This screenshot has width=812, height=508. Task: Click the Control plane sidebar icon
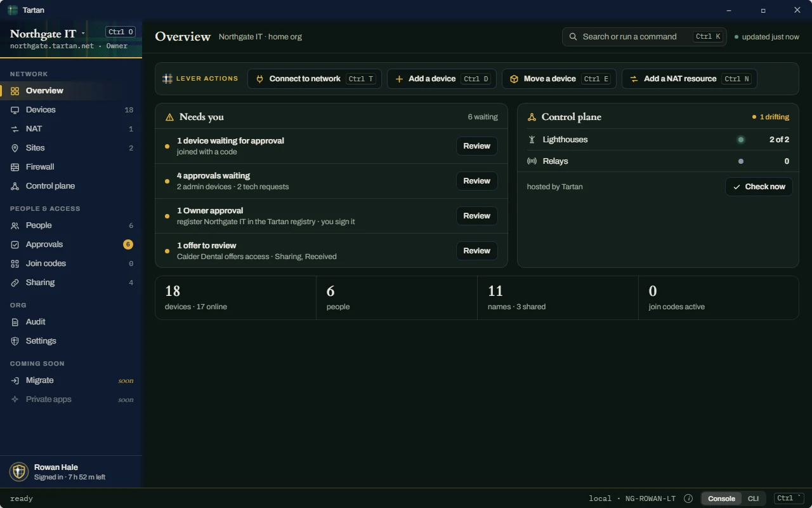[15, 186]
